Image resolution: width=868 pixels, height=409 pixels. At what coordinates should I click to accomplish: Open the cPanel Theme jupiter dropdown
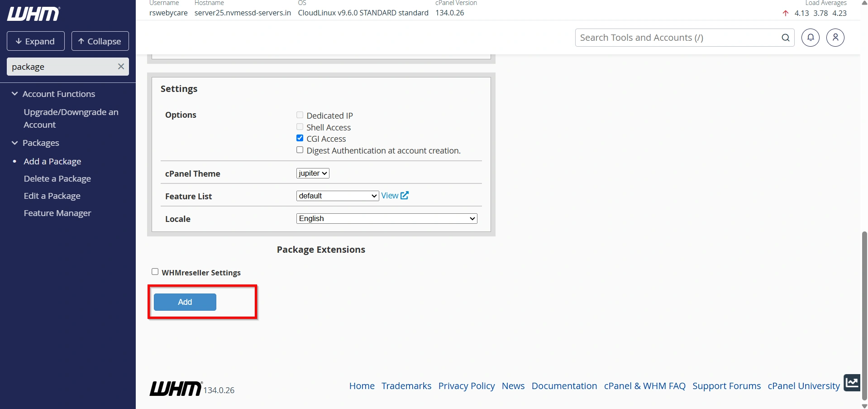point(313,173)
